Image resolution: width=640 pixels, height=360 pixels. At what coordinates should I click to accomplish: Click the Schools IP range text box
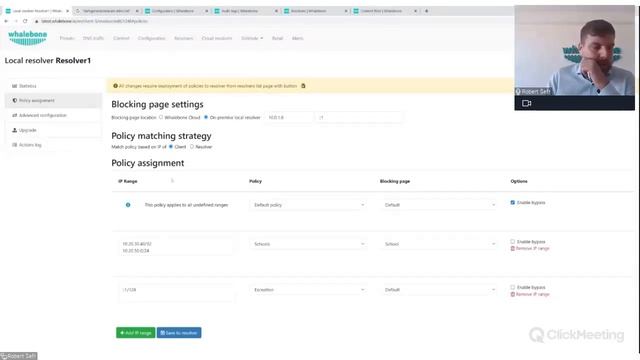[x=176, y=247]
